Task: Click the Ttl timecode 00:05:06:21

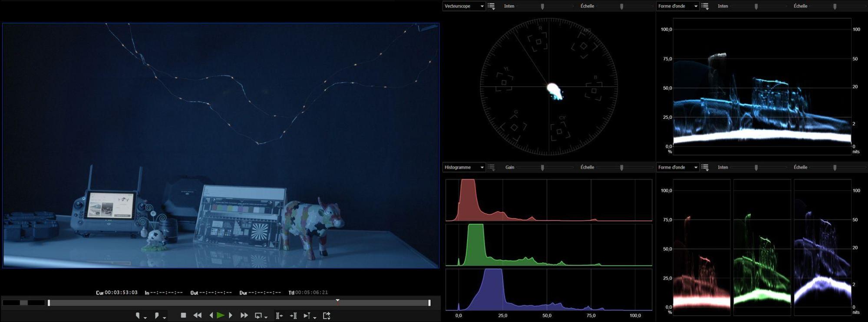Action: 312,292
